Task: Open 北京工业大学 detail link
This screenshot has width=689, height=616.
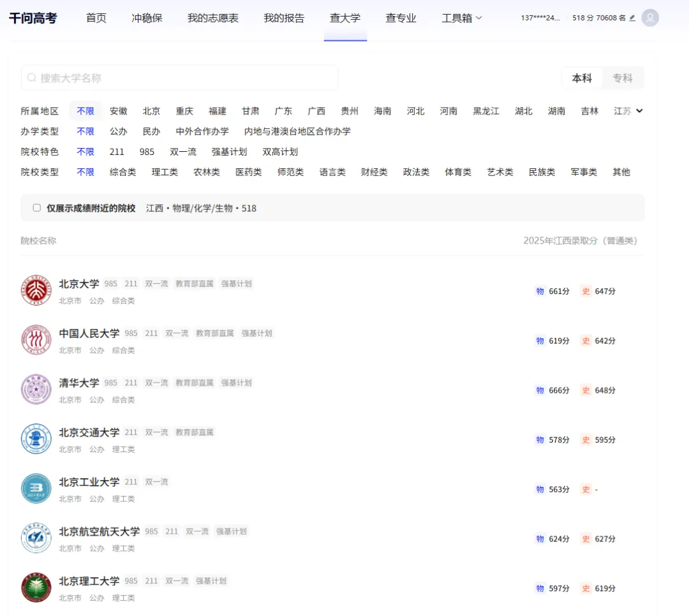Action: pyautogui.click(x=89, y=482)
